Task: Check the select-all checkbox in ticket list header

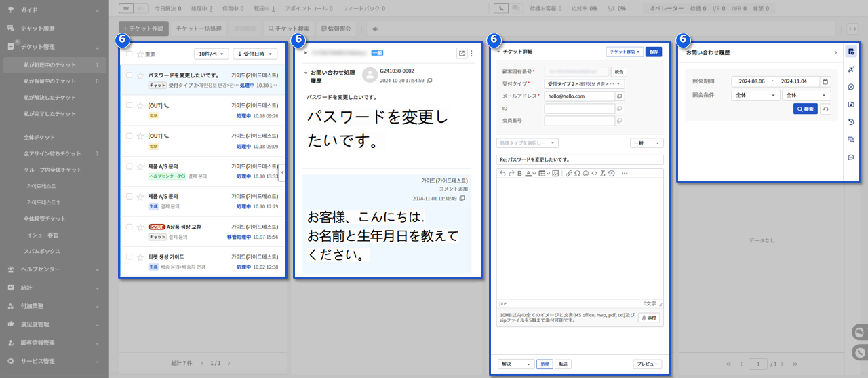Action: click(130, 54)
